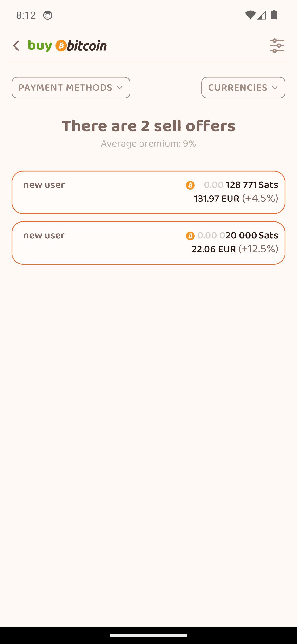
Task: Expand the Currencies dropdown
Action: coord(243,88)
